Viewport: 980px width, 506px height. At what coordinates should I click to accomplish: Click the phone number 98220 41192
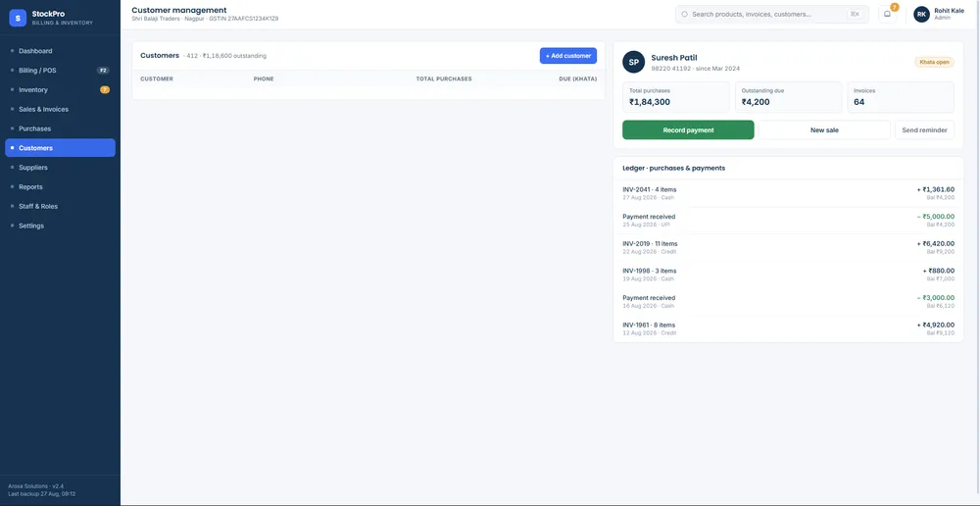point(671,69)
